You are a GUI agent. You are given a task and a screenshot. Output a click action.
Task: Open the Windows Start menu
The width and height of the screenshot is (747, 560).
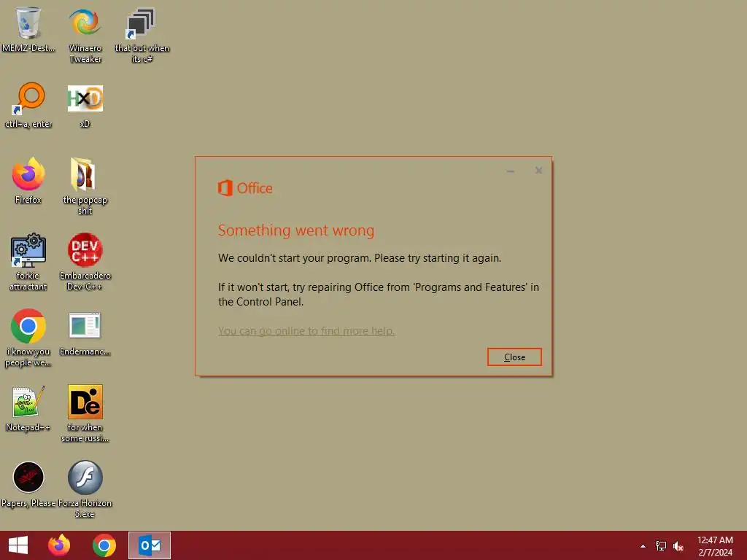pos(18,545)
